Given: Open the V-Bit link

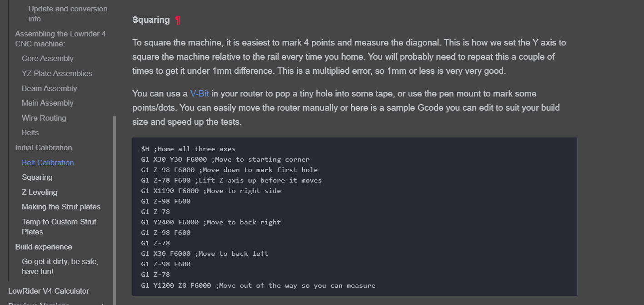Looking at the screenshot, I should [200, 93].
